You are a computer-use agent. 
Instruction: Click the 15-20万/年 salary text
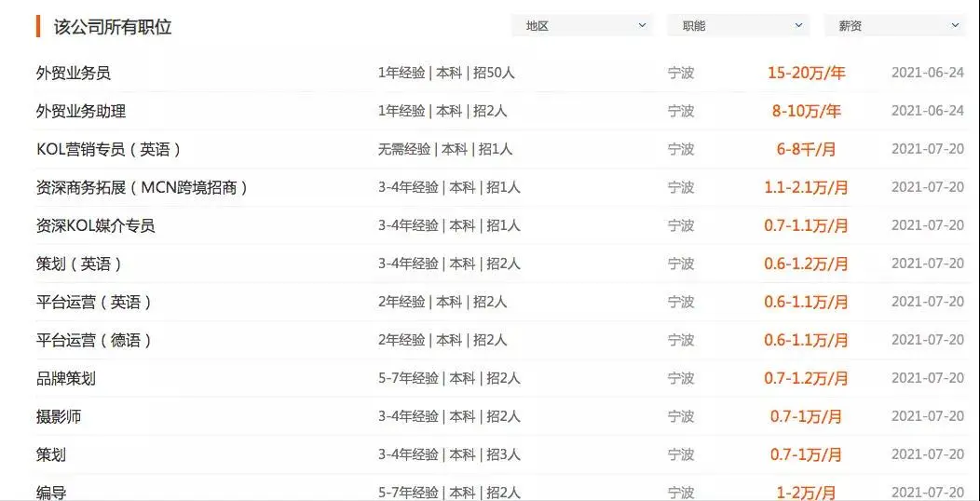(805, 73)
